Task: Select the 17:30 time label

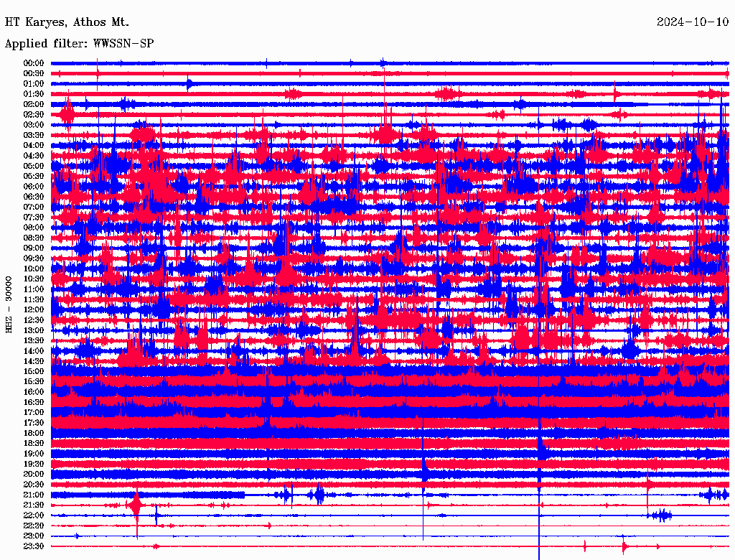Action: (34, 423)
